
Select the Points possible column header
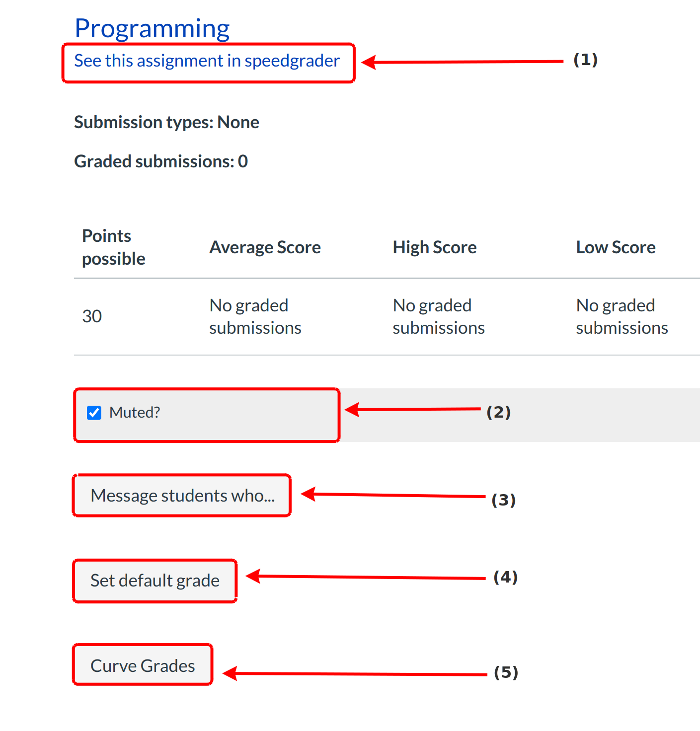(114, 247)
